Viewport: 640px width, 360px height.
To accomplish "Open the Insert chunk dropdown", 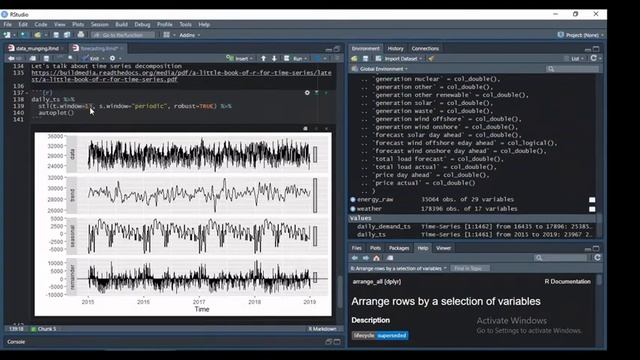I will click(x=239, y=59).
